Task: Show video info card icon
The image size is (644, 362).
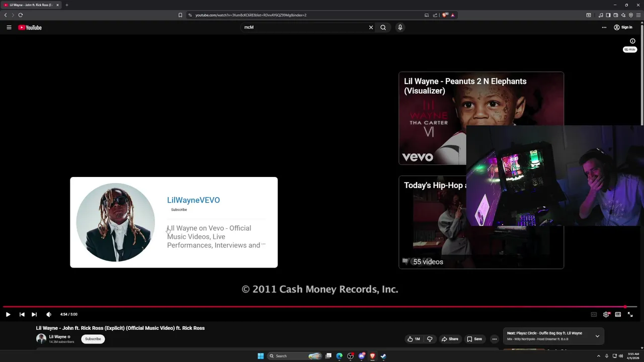Action: [x=632, y=41]
